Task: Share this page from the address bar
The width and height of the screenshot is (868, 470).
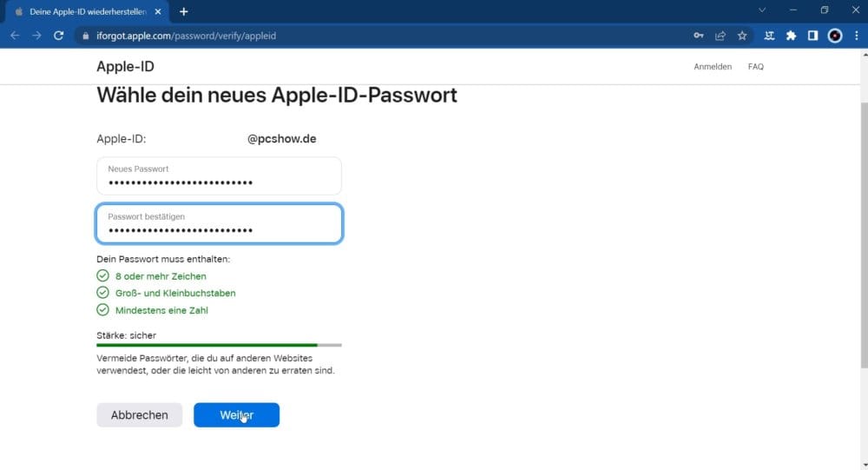Action: click(720, 36)
